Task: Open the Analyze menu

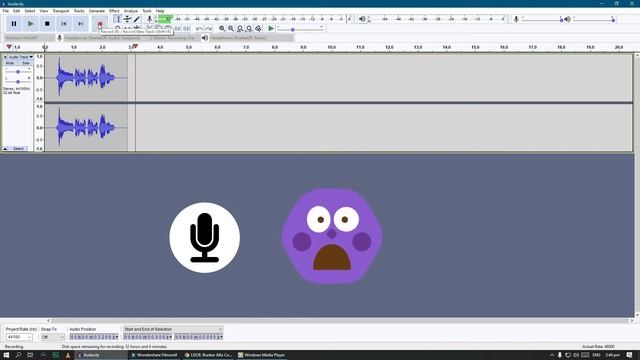Action: [x=131, y=11]
